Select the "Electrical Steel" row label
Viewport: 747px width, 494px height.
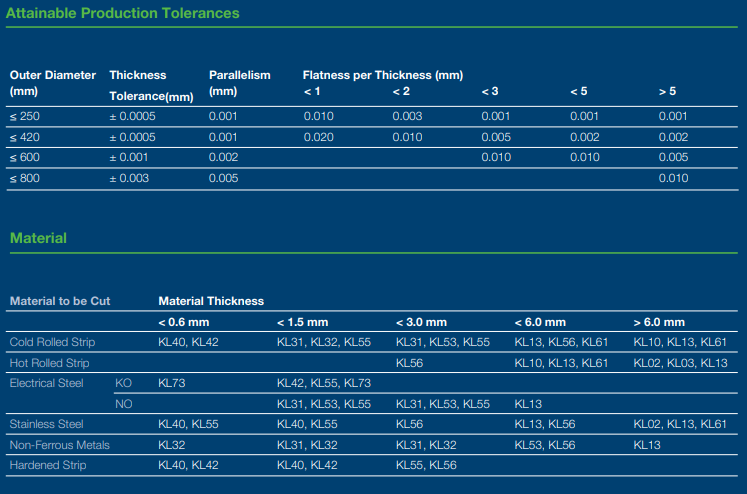pyautogui.click(x=47, y=383)
